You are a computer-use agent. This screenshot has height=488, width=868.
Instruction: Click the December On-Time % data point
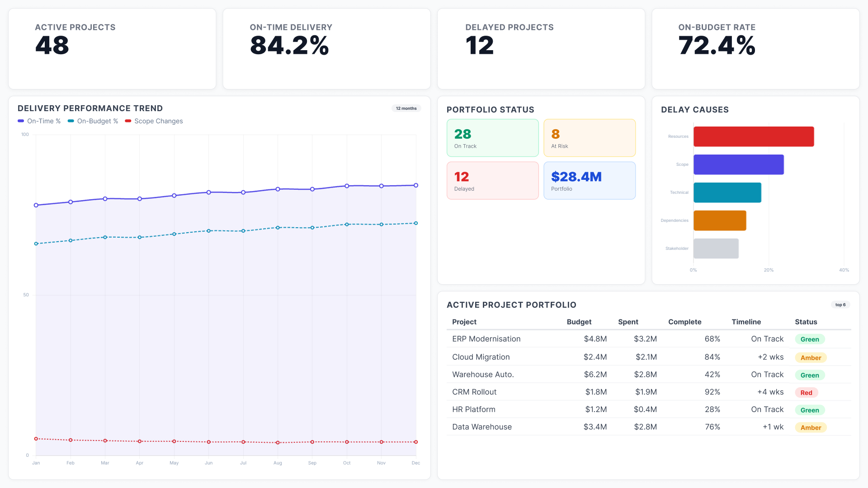tap(416, 185)
